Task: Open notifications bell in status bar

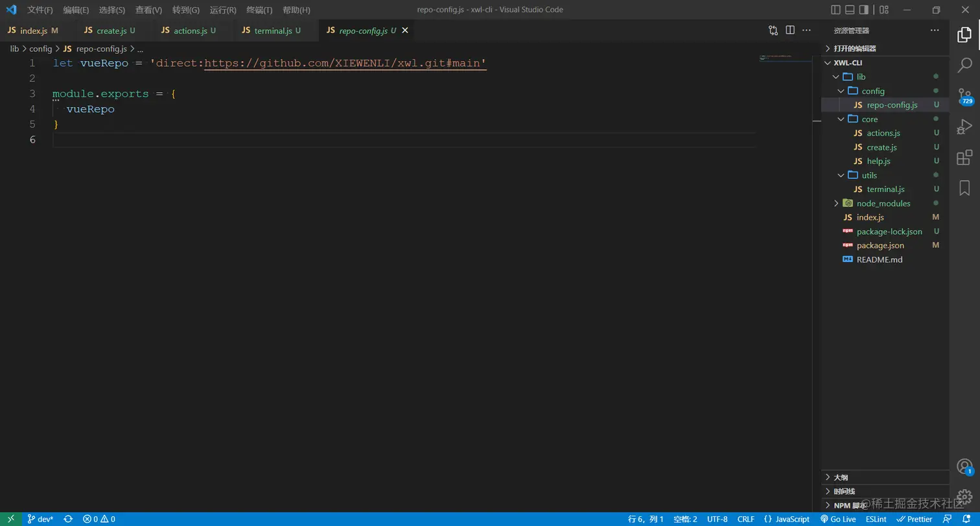Action: [x=966, y=519]
